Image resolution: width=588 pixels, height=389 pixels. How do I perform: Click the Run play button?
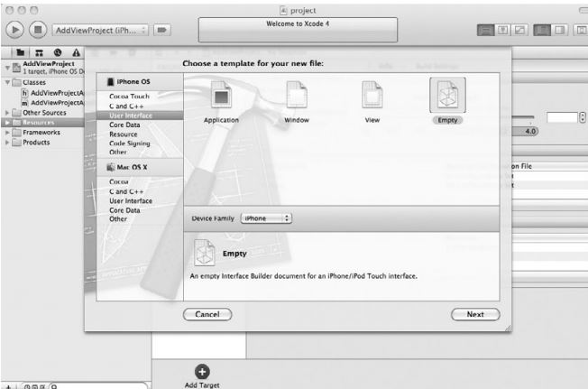(15, 30)
